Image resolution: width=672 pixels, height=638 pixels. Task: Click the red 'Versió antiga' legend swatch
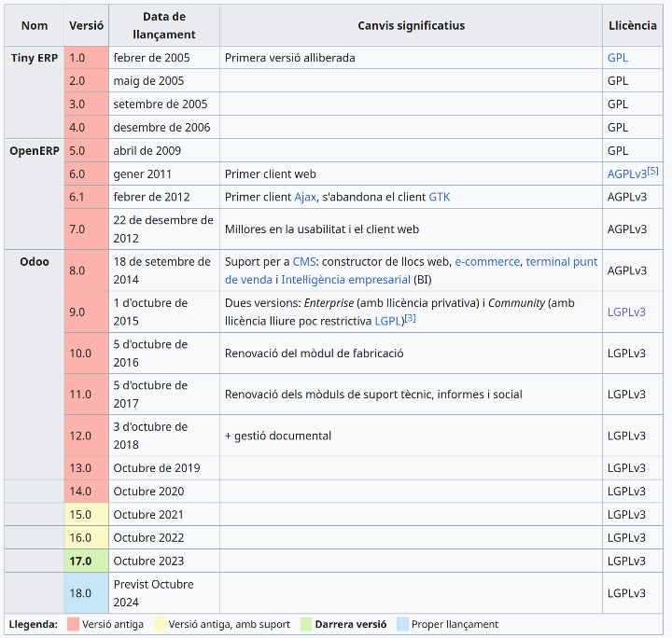point(74,624)
